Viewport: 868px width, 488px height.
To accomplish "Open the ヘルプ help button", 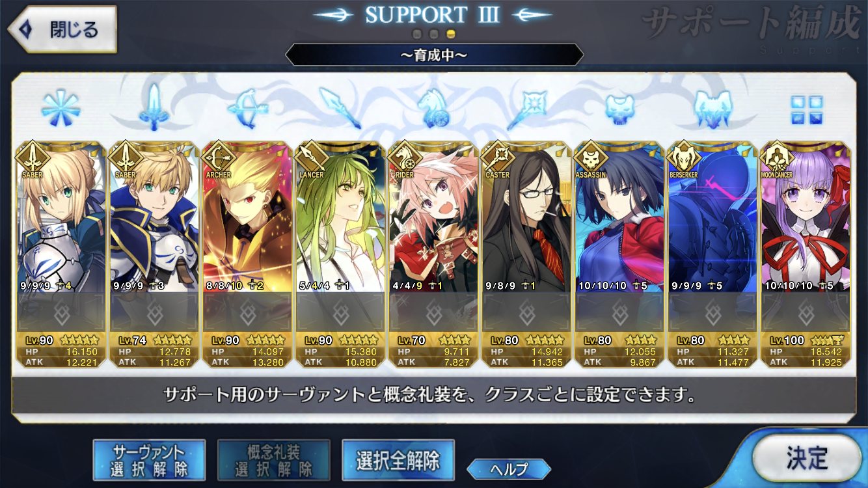I will 508,468.
